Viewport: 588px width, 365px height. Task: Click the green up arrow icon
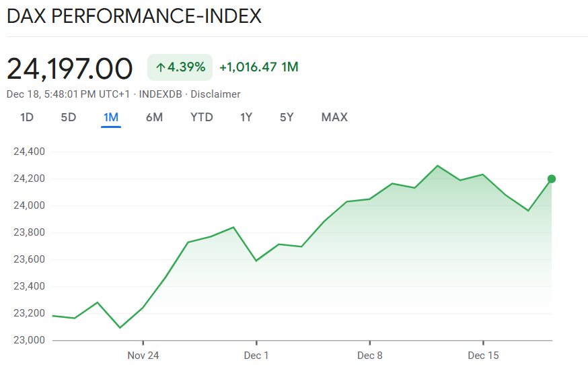(161, 67)
